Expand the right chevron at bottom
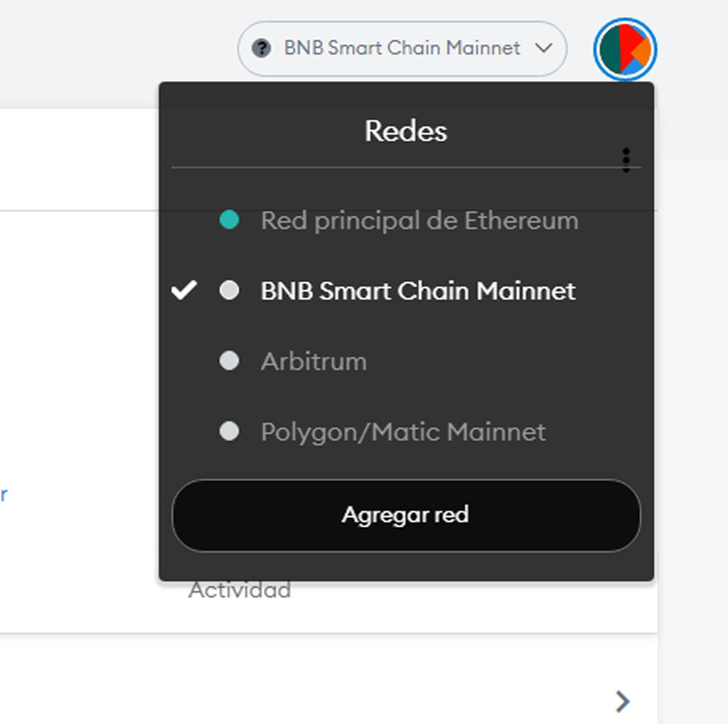This screenshot has height=724, width=728. tap(623, 701)
